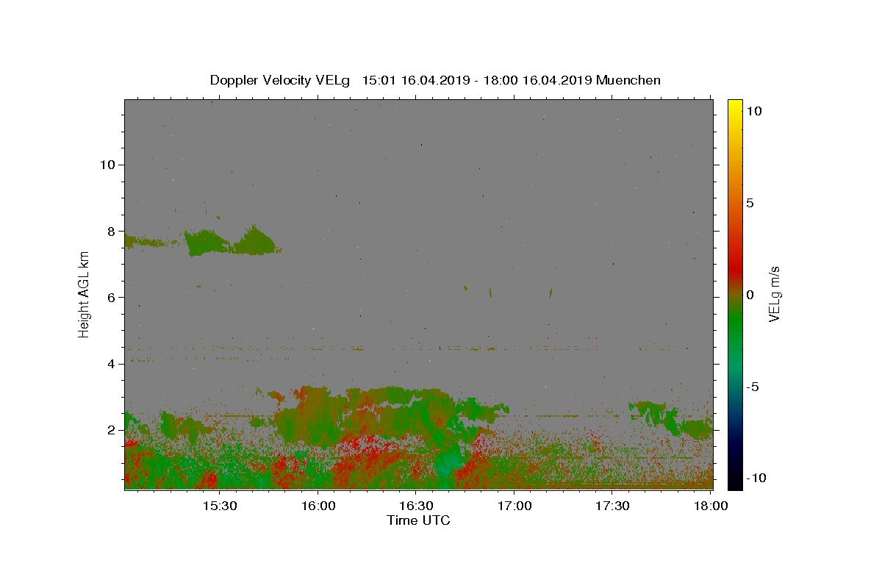
Task: Click the yellow top of the colorbar
Action: [x=735, y=107]
